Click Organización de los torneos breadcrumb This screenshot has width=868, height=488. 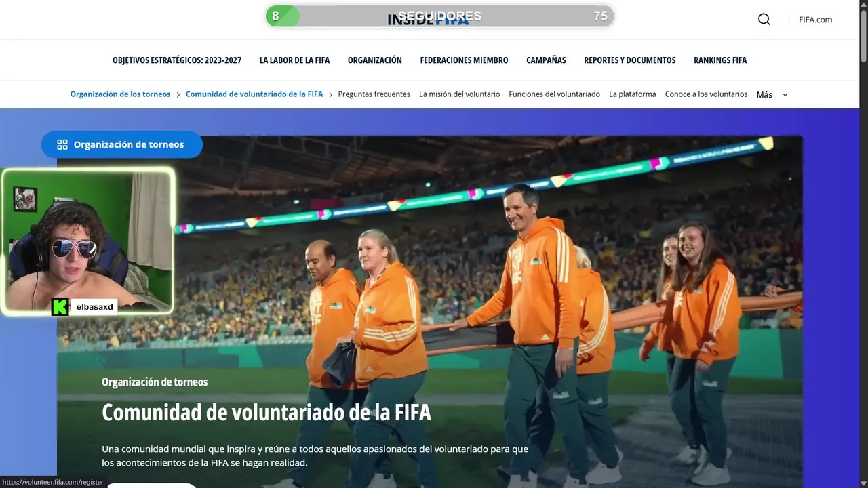tap(120, 94)
